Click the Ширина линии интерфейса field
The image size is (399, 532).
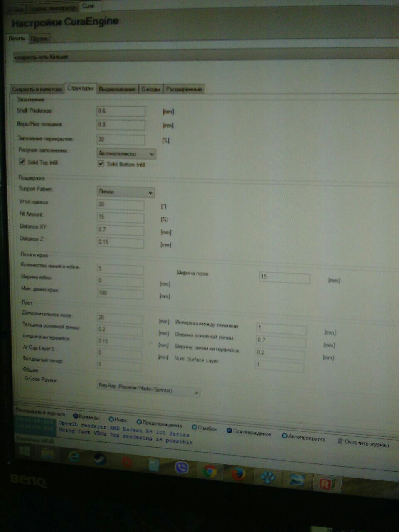pos(280,353)
